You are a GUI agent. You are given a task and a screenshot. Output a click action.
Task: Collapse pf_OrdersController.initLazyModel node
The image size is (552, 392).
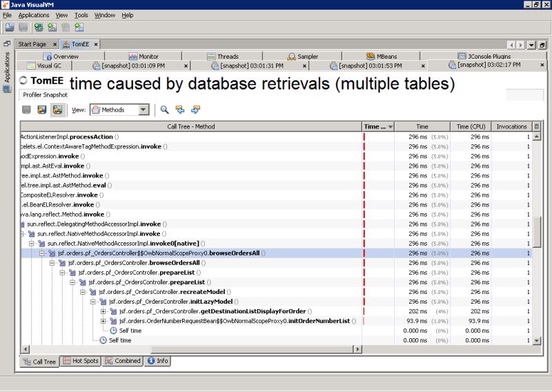click(92, 302)
